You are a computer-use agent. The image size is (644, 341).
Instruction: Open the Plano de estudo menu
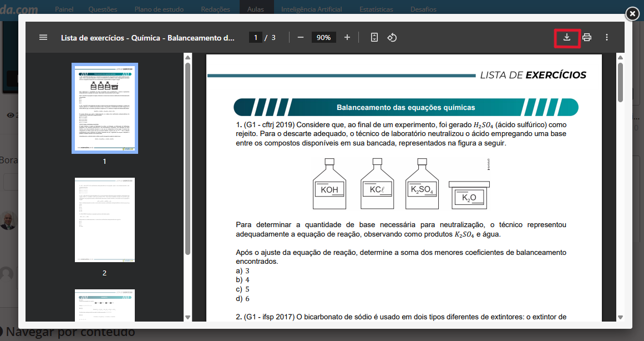click(159, 9)
